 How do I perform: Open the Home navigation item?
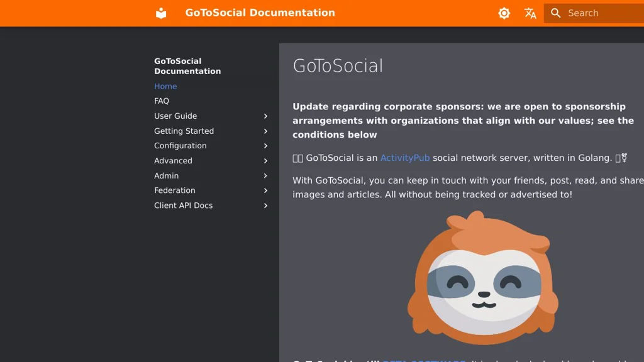tap(165, 87)
